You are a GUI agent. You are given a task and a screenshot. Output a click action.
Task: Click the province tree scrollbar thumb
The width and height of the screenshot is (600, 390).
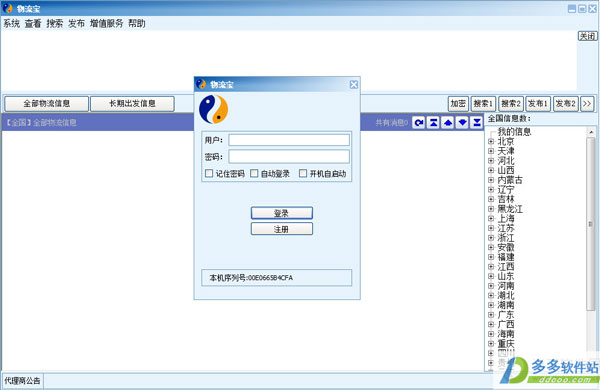[x=591, y=224]
